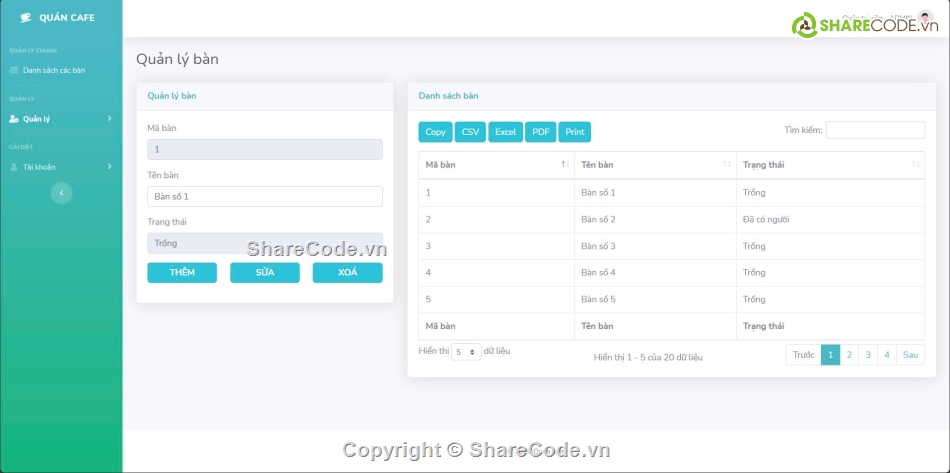Export the table as CSV
950x473 pixels.
(470, 132)
